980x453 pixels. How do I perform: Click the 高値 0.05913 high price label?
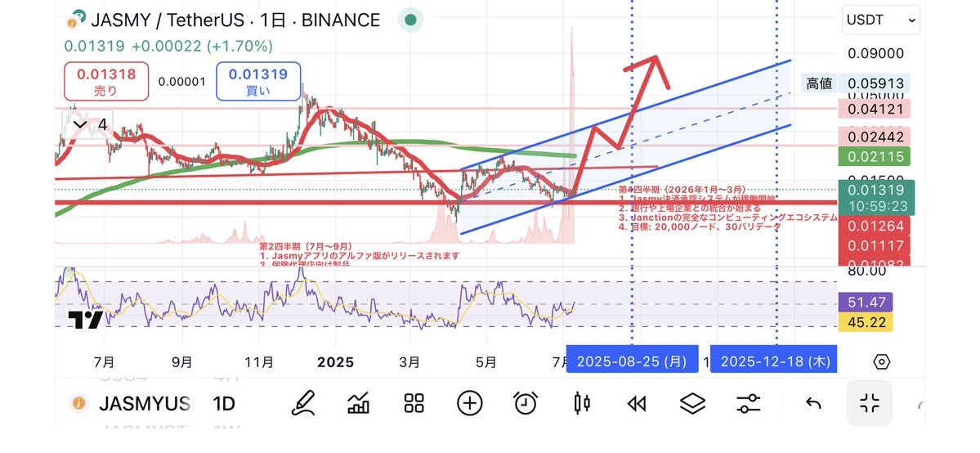pyautogui.click(x=855, y=83)
